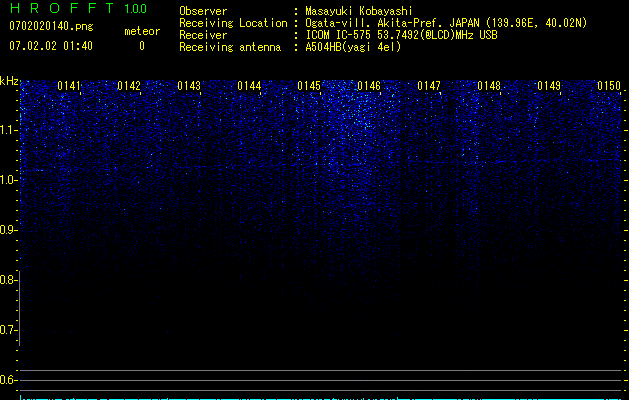Click the HROFFT program title

62,8
